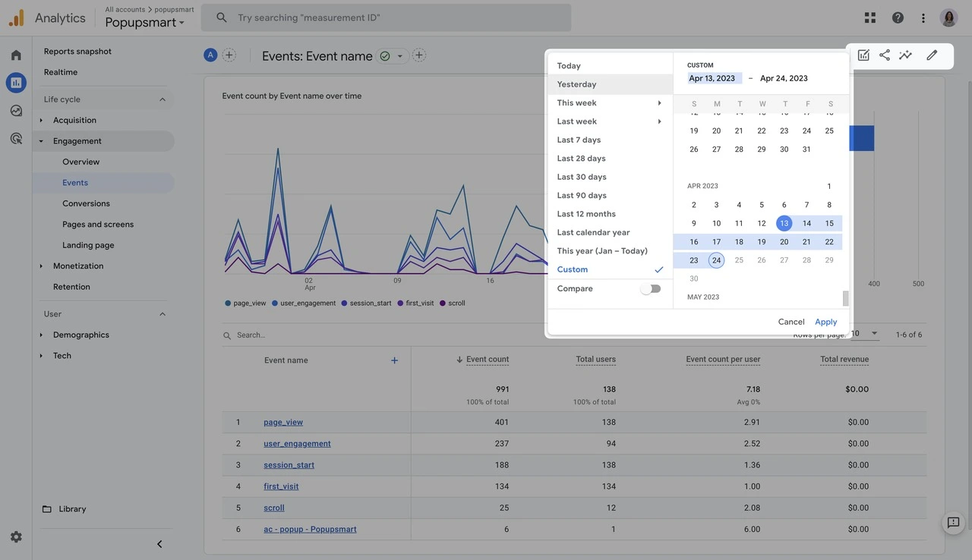Image resolution: width=972 pixels, height=560 pixels.
Task: Cancel the date picker
Action: click(791, 322)
